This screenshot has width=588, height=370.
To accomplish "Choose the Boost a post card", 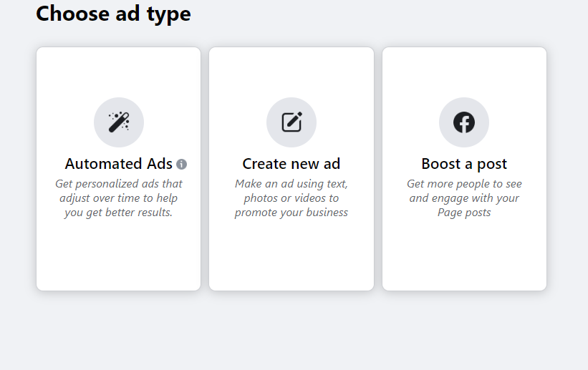I will pos(464,169).
